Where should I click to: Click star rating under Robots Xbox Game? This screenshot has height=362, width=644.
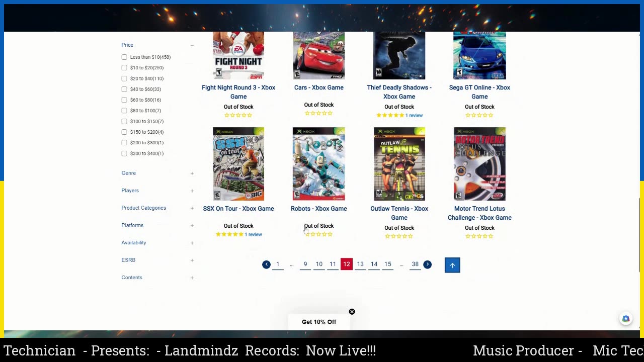pos(319,234)
